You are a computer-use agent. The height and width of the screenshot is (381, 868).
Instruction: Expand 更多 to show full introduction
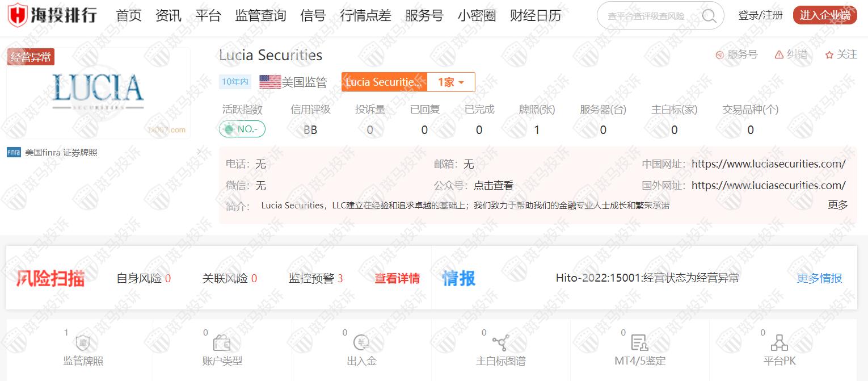[x=837, y=205]
